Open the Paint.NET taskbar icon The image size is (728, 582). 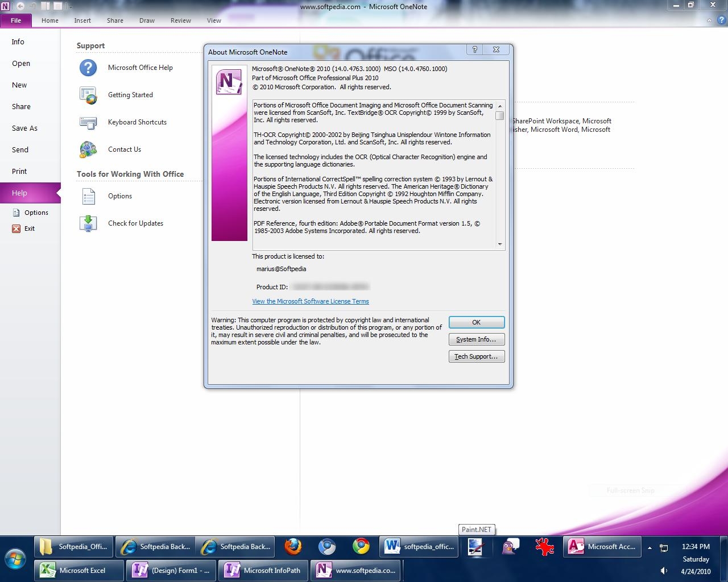475,547
